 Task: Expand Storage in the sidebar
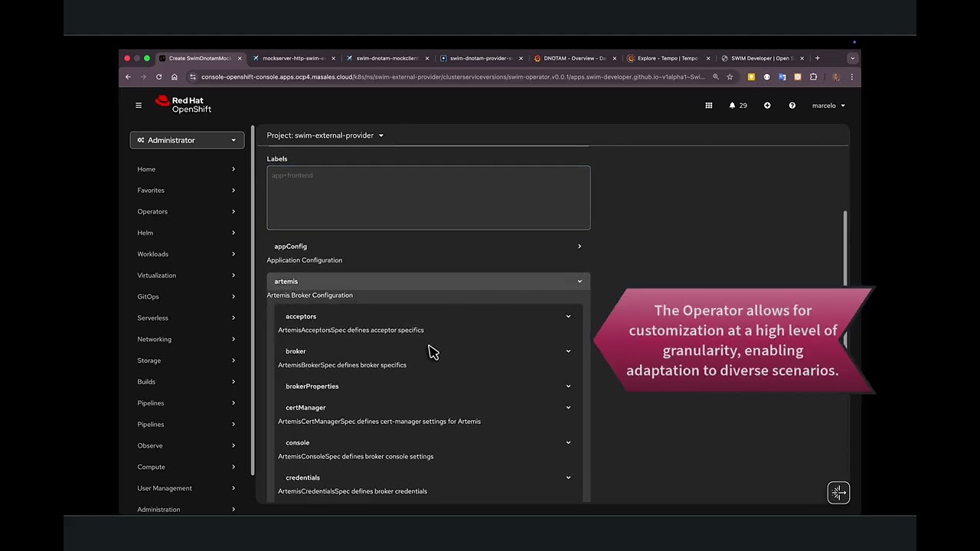[187, 360]
